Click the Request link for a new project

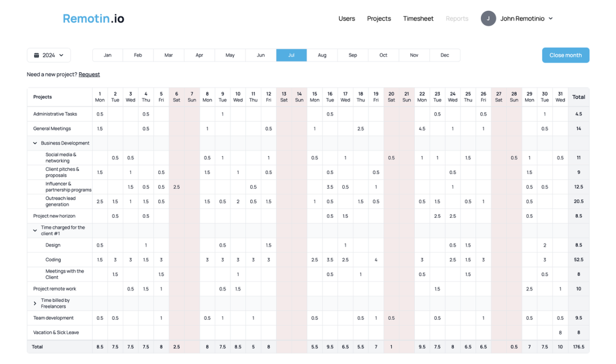click(89, 74)
